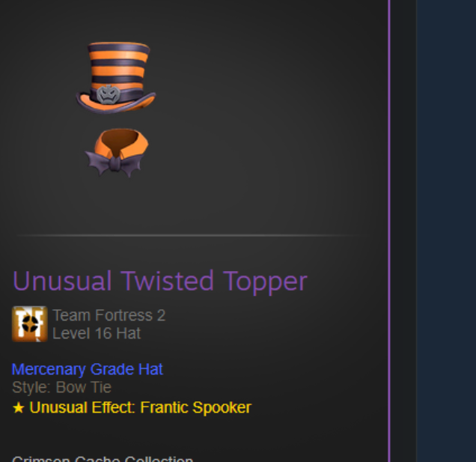Viewport: 476px width, 462px height.
Task: Click the yellow star beside Unusual Effect
Action: tap(18, 408)
